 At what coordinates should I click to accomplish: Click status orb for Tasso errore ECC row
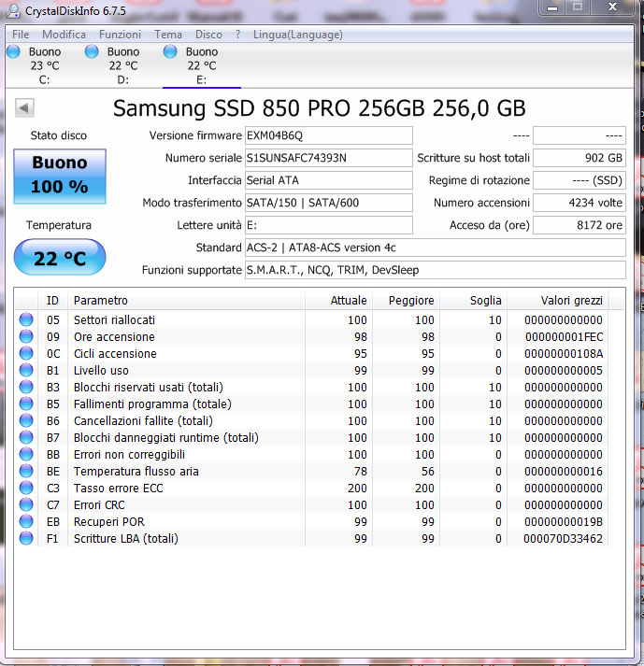tap(26, 488)
